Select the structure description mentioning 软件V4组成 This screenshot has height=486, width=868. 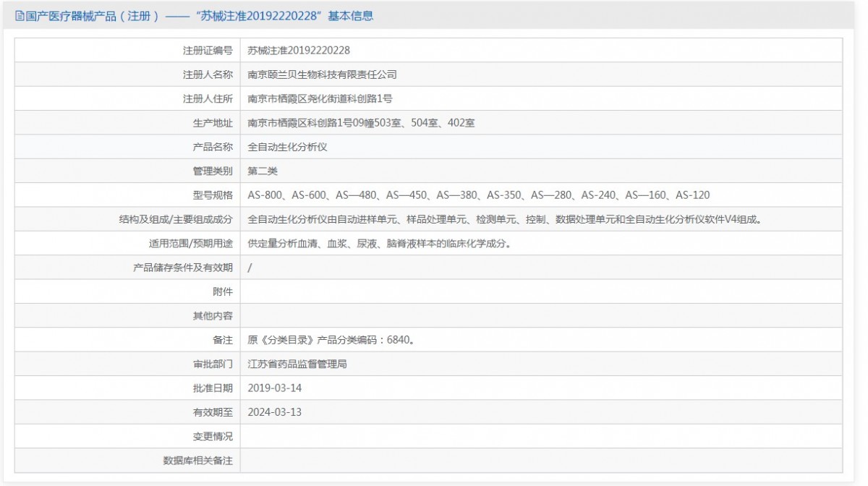[505, 219]
